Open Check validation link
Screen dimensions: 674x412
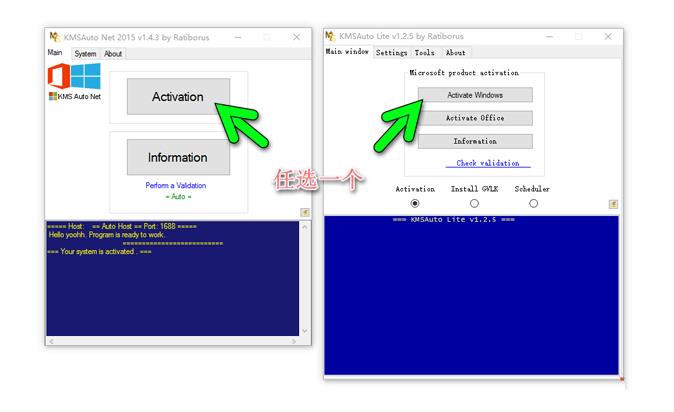(x=488, y=163)
